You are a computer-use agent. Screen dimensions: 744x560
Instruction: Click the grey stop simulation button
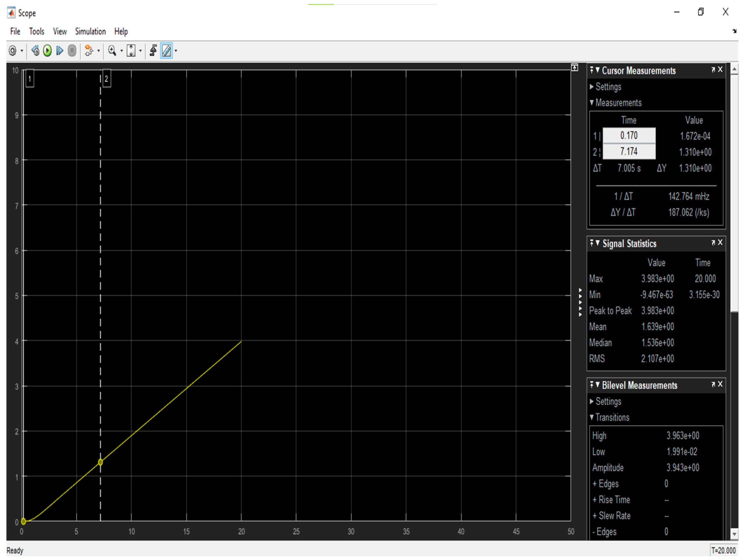pos(72,51)
